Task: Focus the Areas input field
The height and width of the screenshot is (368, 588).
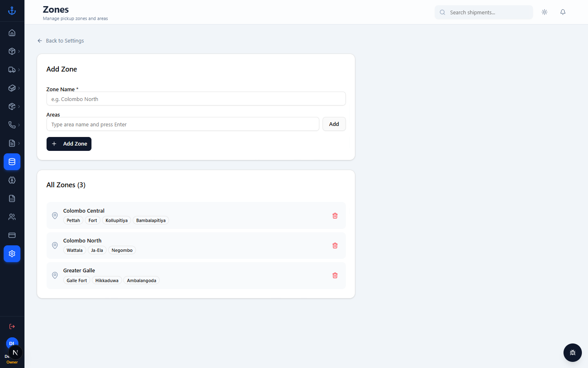Action: click(x=183, y=124)
